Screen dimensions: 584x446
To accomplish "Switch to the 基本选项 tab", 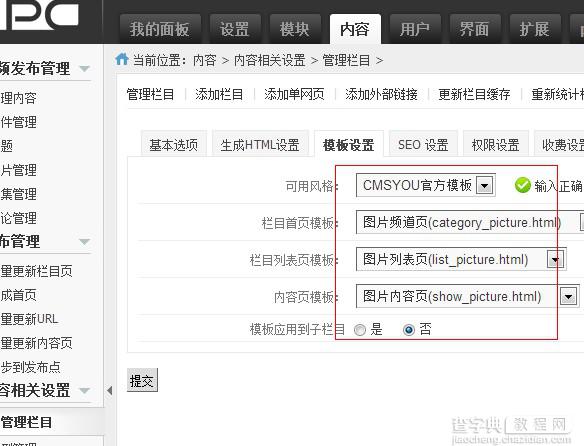I will coord(174,144).
